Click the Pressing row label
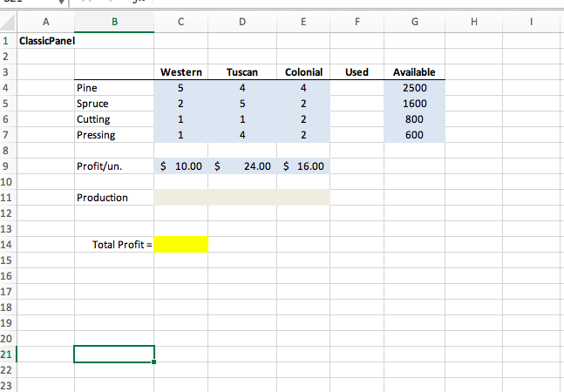 114,135
